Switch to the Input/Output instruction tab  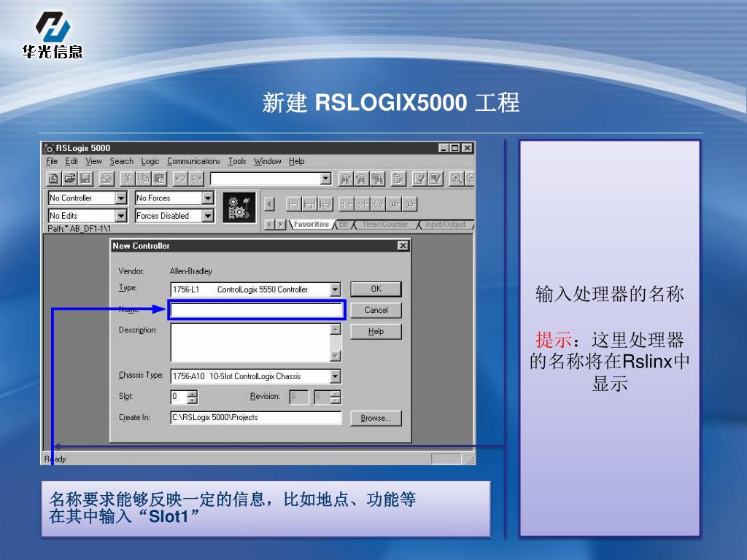(x=446, y=225)
